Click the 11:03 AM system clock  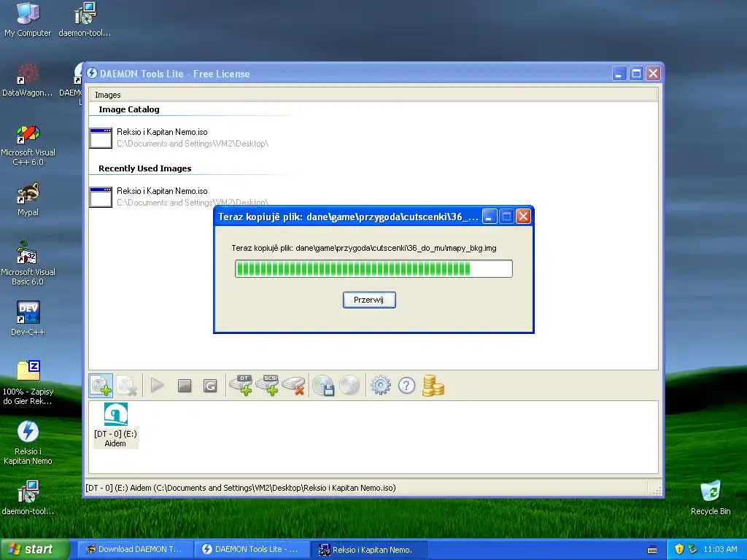(720, 550)
